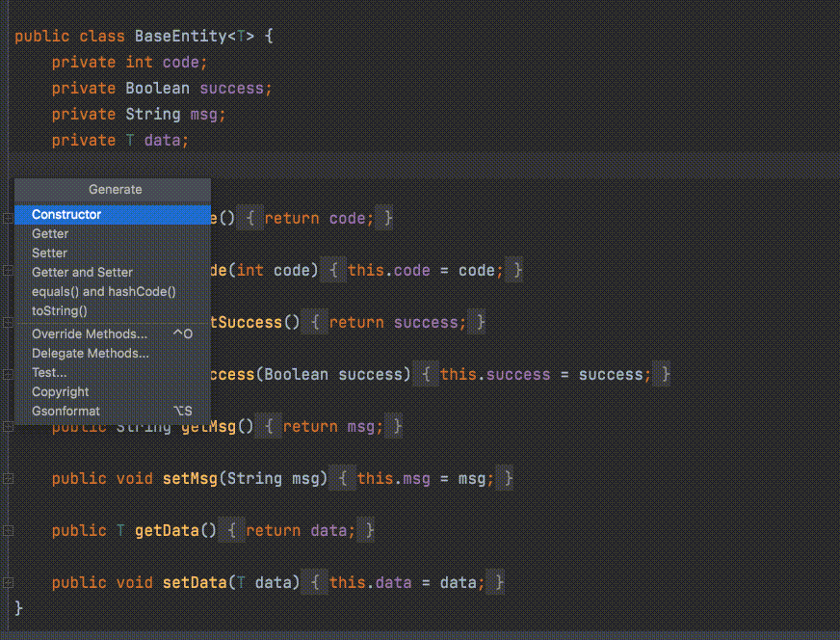Choose the Test... generation option
Viewport: 840px width, 640px height.
(x=47, y=372)
